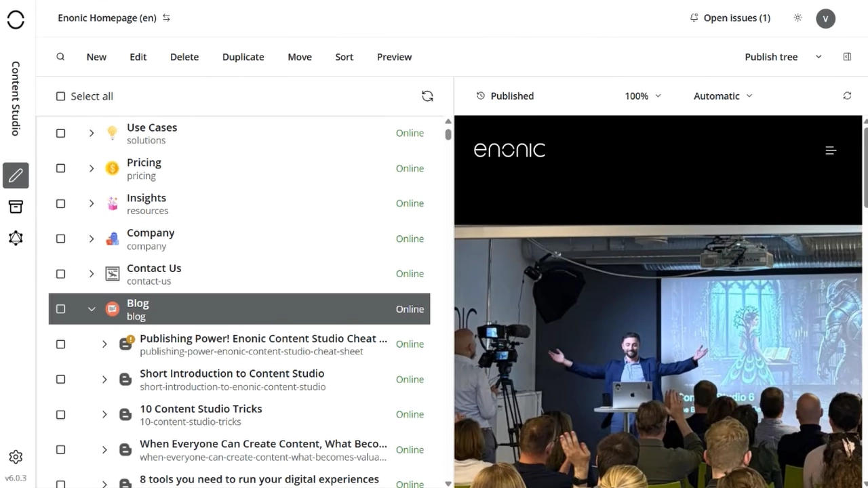This screenshot has width=868, height=488.
Task: Click the swap project arrows icon
Action: pyautogui.click(x=166, y=18)
